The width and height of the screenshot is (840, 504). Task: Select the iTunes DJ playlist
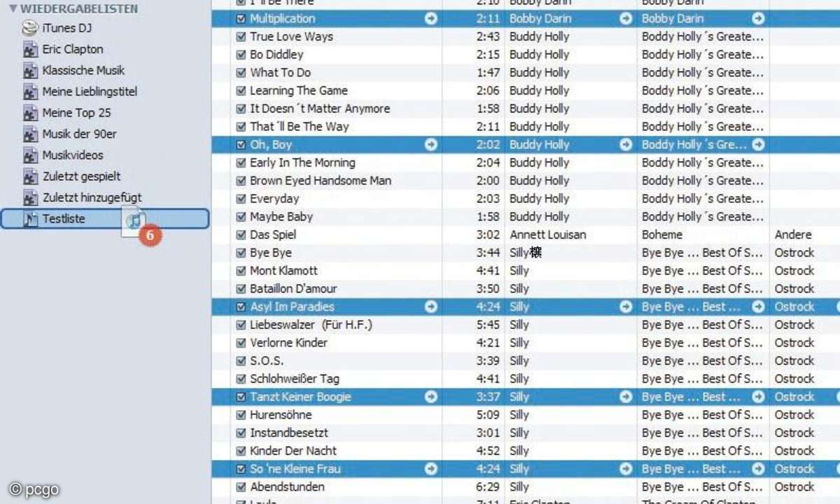pyautogui.click(x=66, y=29)
